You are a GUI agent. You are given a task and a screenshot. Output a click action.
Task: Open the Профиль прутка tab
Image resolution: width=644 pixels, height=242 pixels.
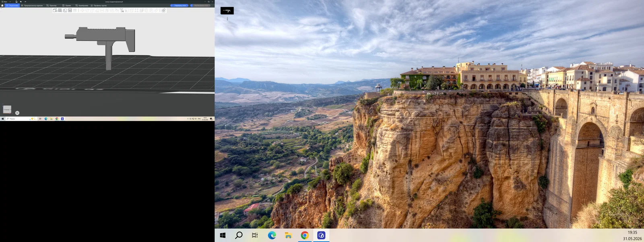(99, 6)
